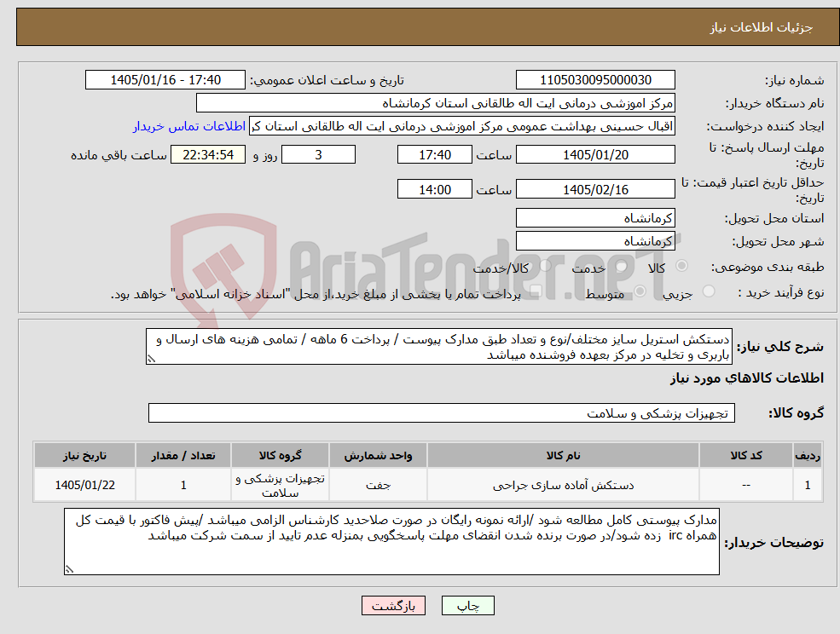Click the چاپ (print) button
Viewport: 840px width, 634px height.
[x=467, y=606]
